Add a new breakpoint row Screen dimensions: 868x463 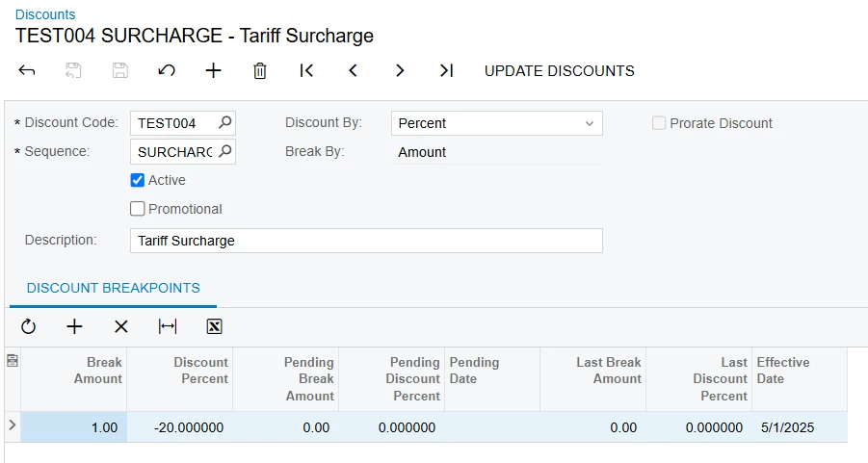click(74, 326)
